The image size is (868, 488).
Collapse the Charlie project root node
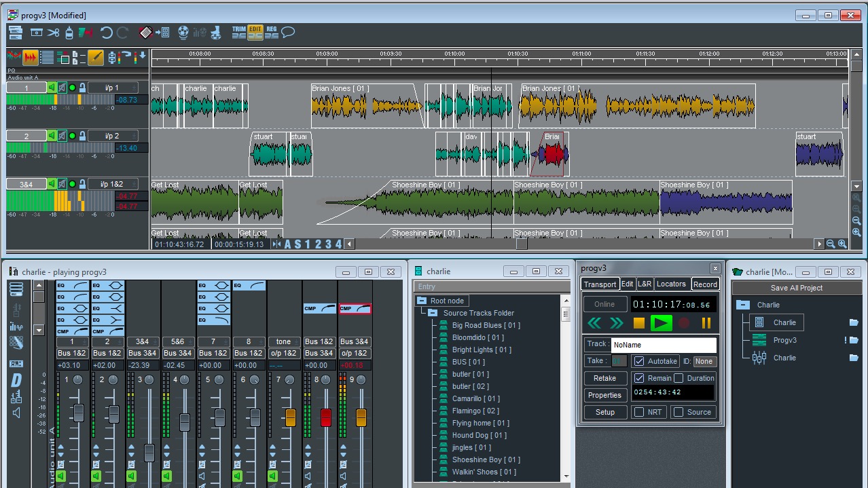coord(743,305)
